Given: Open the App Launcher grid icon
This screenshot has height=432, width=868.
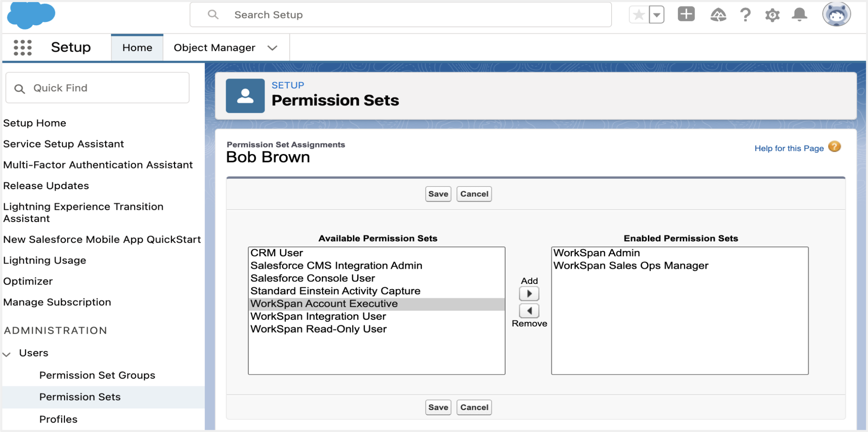Looking at the screenshot, I should click(23, 47).
